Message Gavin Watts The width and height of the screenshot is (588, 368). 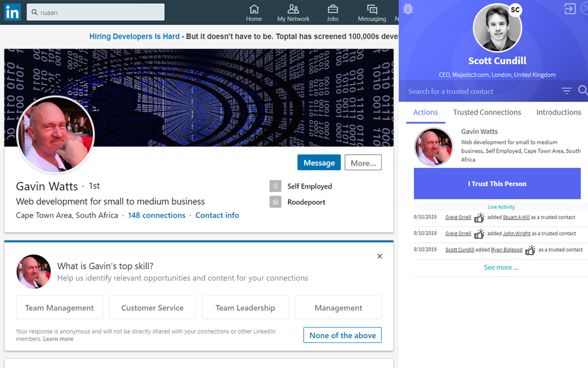[x=319, y=163]
